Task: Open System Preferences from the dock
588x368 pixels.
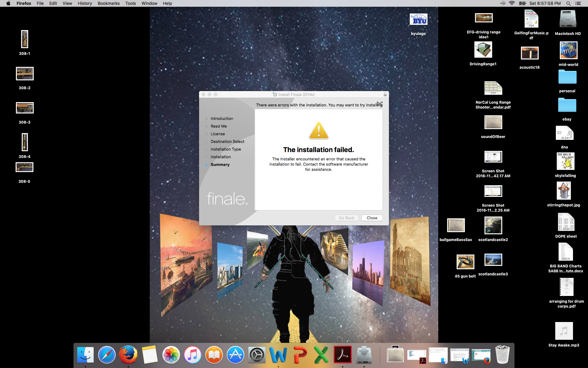Action: (x=257, y=355)
